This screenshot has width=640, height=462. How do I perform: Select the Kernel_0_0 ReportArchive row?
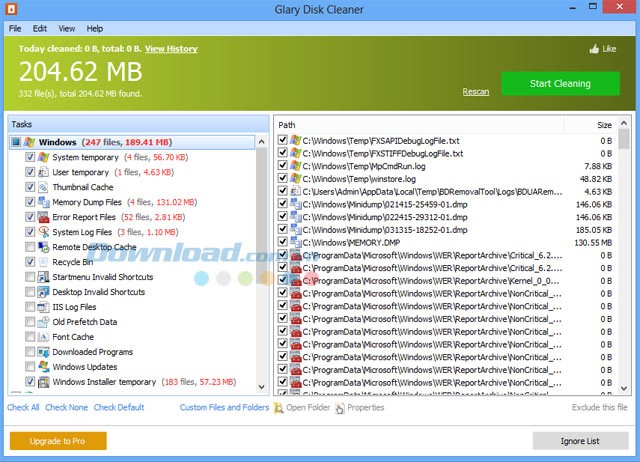(x=446, y=281)
